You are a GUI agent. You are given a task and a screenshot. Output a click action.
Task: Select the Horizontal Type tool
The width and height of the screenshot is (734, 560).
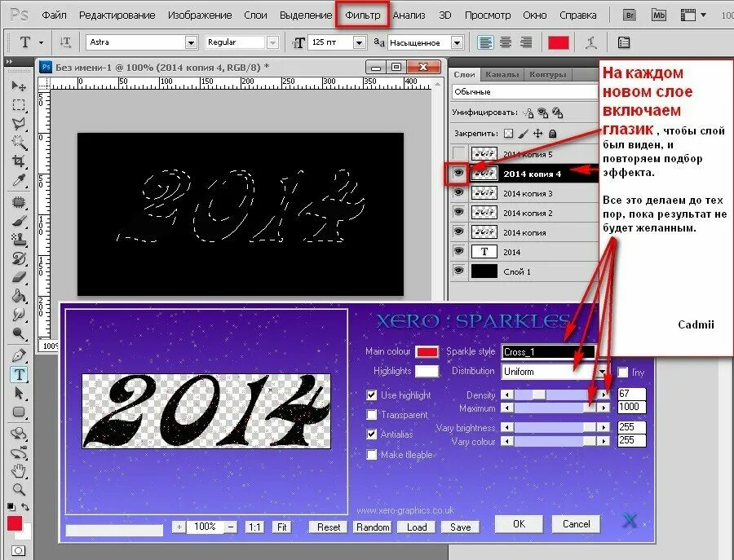pyautogui.click(x=19, y=374)
